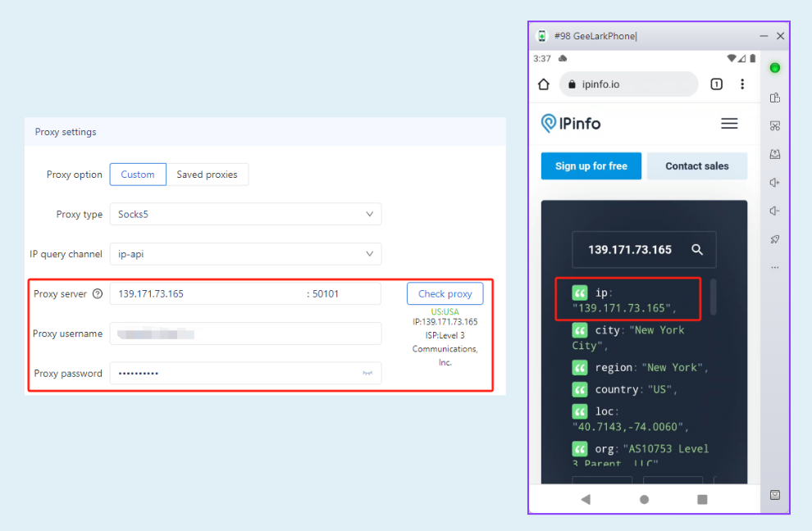This screenshot has width=812, height=531.
Task: Click the quote icon next to loc field
Action: [x=580, y=411]
